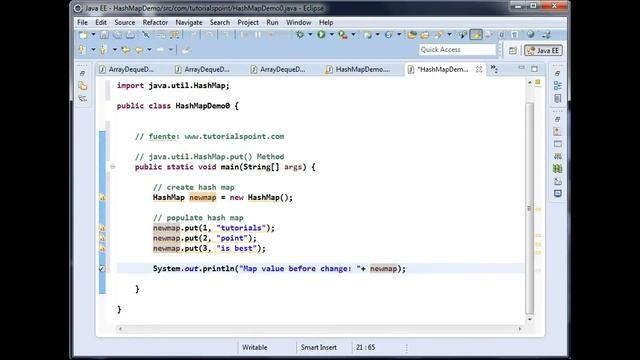The width and height of the screenshot is (640, 360).
Task: Click the 21 : 65 cursor position status
Action: (x=365, y=347)
